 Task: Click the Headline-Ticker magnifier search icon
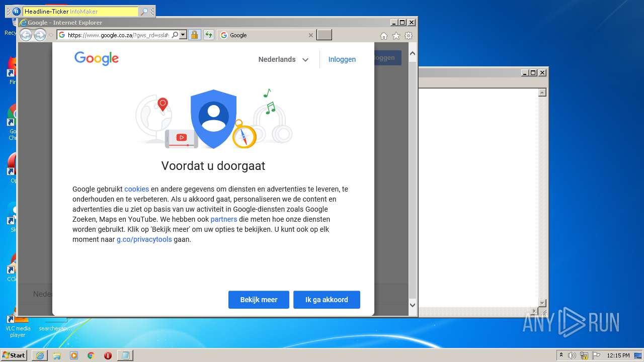144,12
